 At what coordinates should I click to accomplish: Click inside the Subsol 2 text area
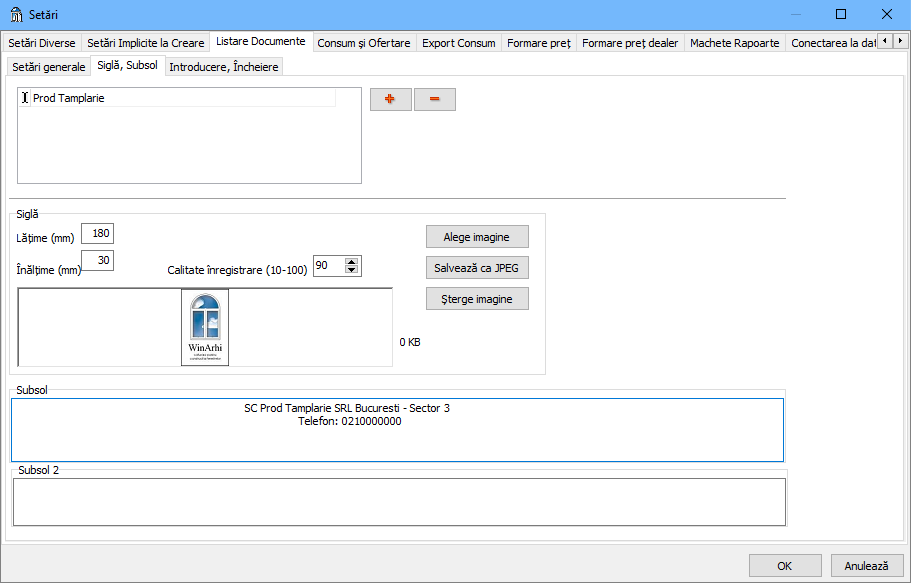click(398, 501)
